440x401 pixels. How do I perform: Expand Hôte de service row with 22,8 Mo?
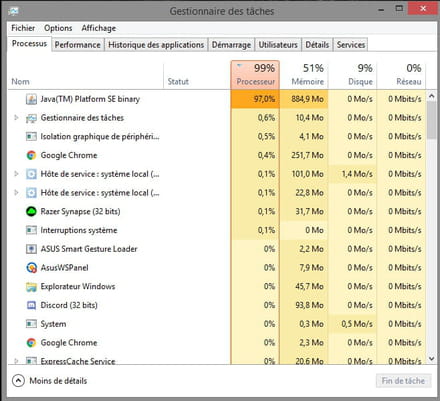16,192
